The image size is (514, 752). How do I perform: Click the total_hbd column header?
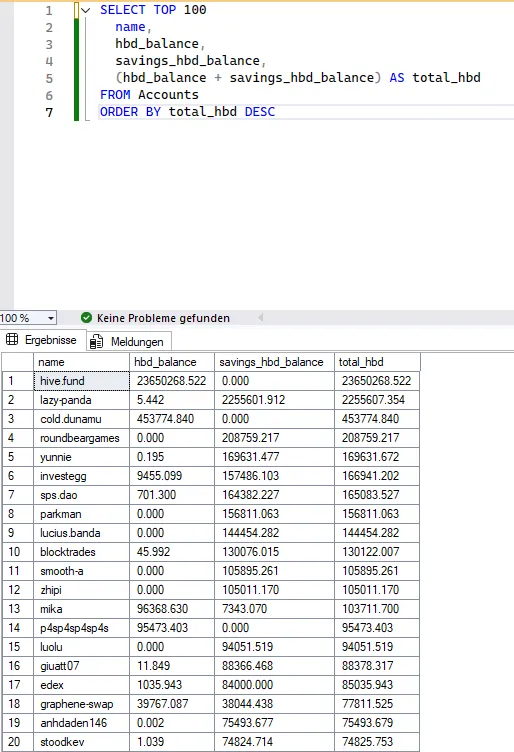377,362
